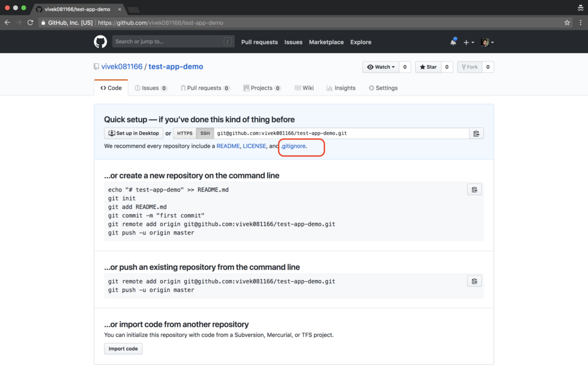
Task: Click the vivek081166 owner link
Action: point(122,67)
